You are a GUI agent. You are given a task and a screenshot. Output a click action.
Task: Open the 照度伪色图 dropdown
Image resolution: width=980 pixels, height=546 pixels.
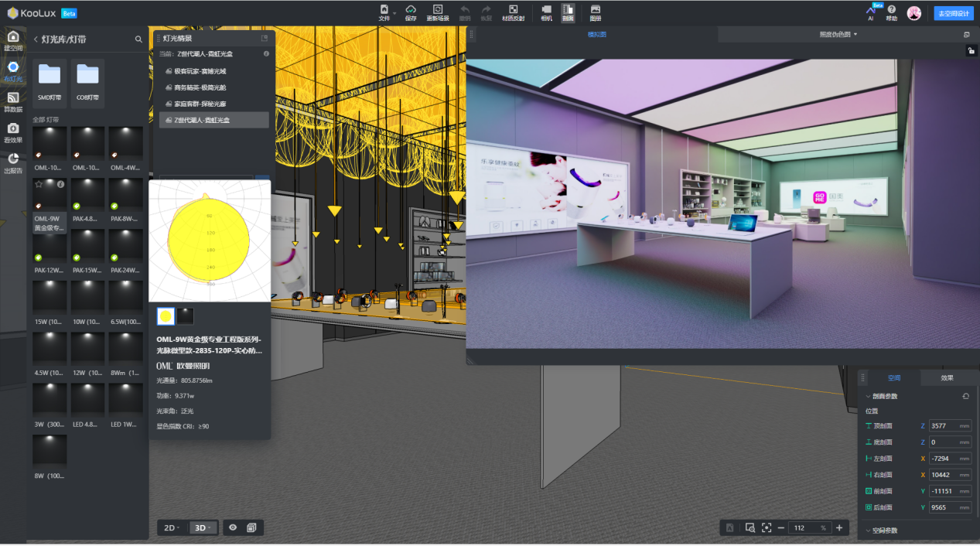pos(838,35)
